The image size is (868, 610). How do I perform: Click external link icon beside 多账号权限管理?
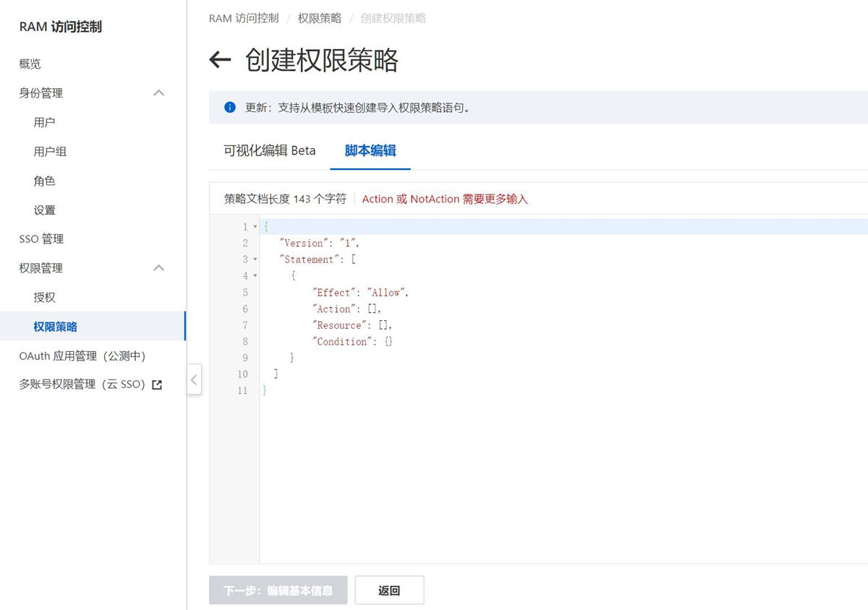coord(157,385)
